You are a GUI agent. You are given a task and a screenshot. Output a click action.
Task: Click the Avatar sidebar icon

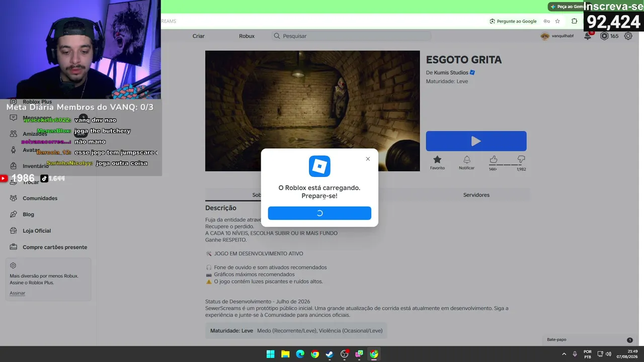[14, 150]
